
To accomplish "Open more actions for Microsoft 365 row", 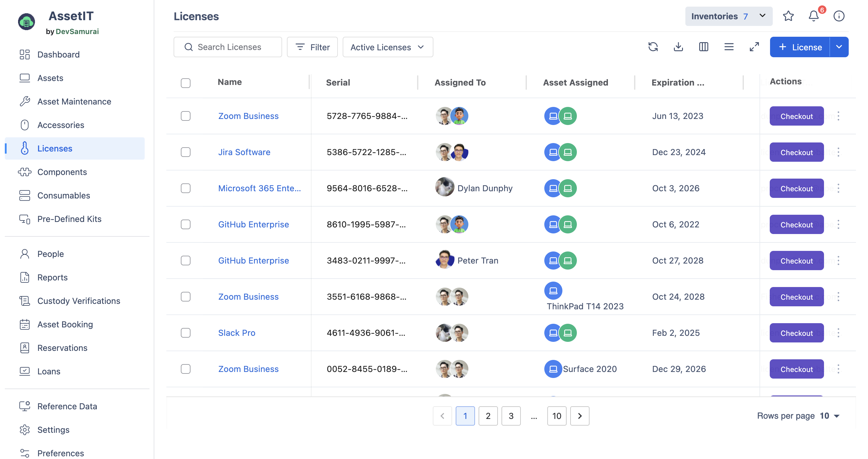I will tap(838, 188).
